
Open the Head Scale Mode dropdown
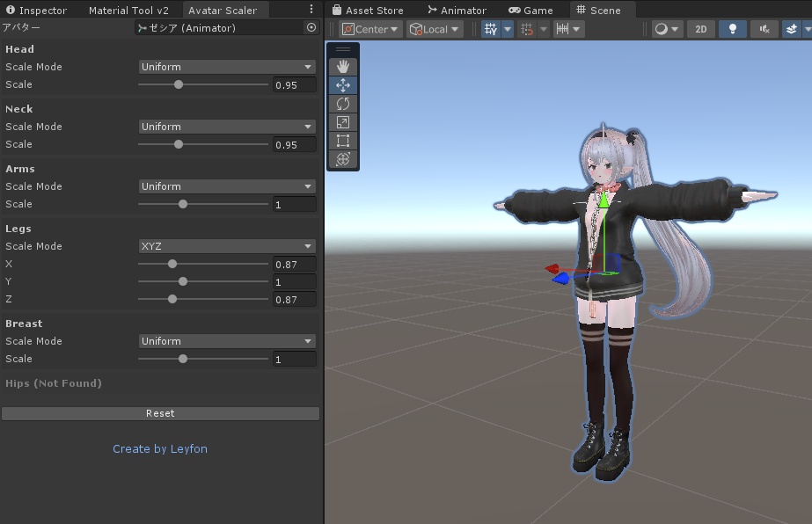coord(227,67)
